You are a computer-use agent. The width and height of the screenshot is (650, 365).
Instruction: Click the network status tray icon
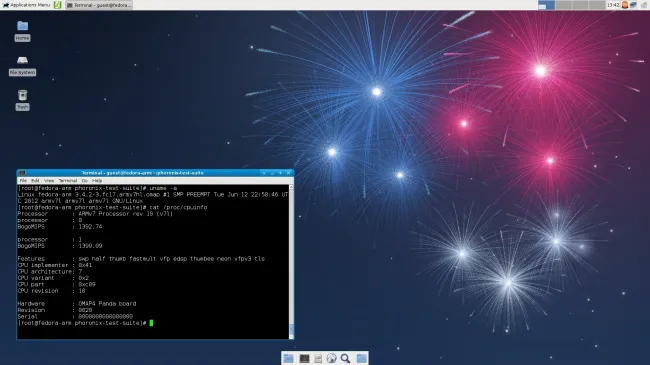633,5
